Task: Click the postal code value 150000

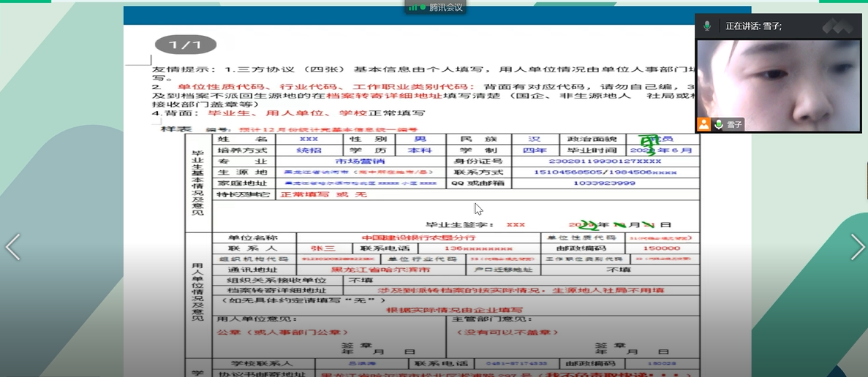Action: [662, 248]
